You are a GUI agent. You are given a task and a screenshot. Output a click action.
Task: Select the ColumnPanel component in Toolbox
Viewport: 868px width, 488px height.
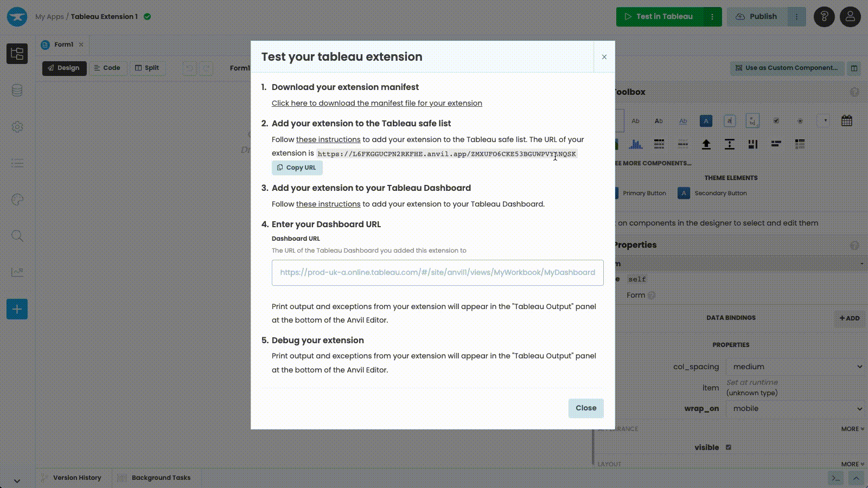752,144
